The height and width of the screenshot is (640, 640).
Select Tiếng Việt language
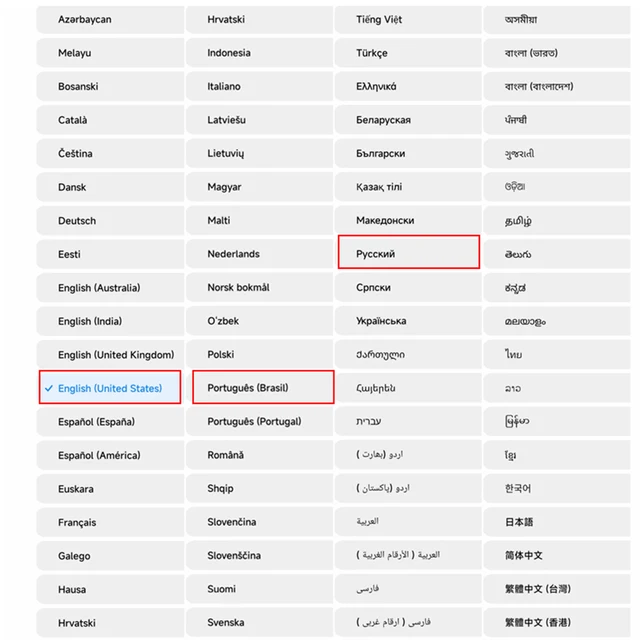[x=408, y=20]
